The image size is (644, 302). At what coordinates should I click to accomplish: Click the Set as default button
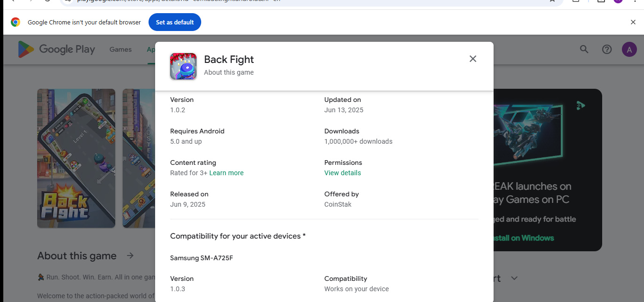pyautogui.click(x=175, y=22)
